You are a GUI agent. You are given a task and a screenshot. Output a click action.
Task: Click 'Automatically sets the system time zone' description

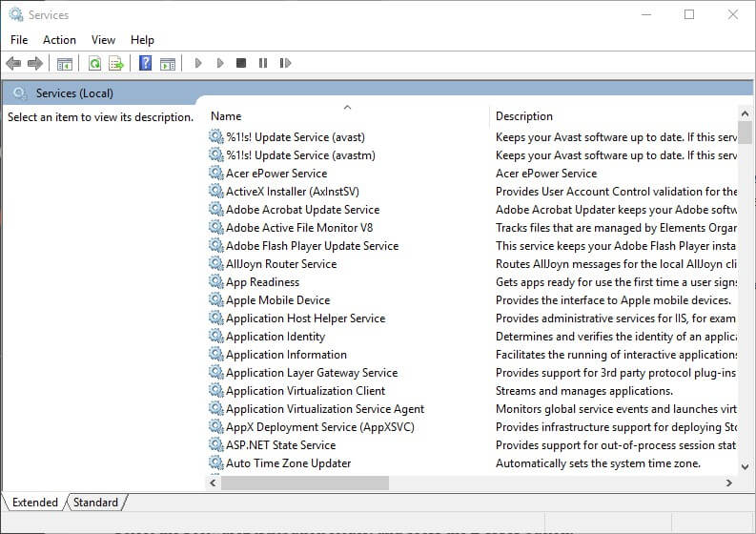[x=598, y=463]
